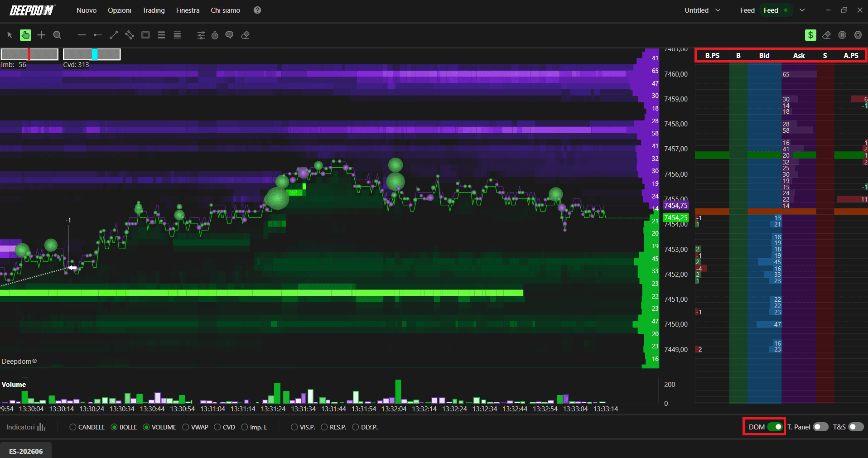Image resolution: width=868 pixels, height=458 pixels.
Task: Click the Indicatori bars icon
Action: (x=42, y=427)
